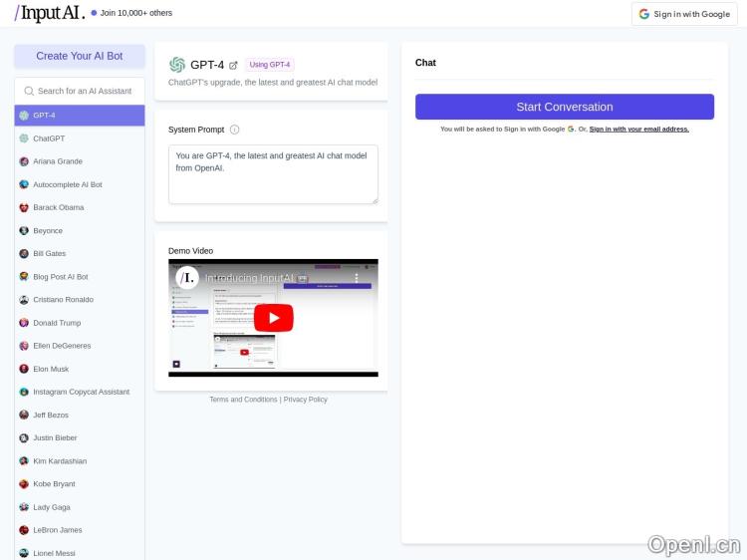Choose Blog Post AI Bot in sidebar
This screenshot has height=560, width=747.
[x=60, y=276]
